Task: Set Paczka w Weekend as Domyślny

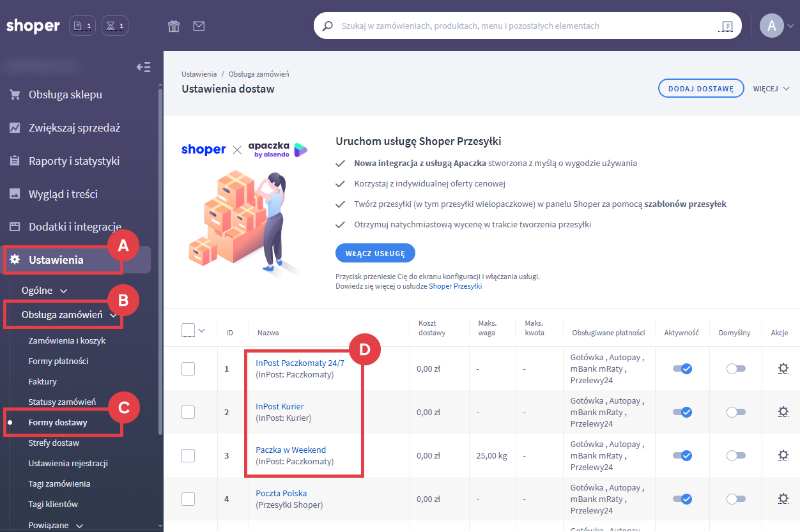Action: 736,455
